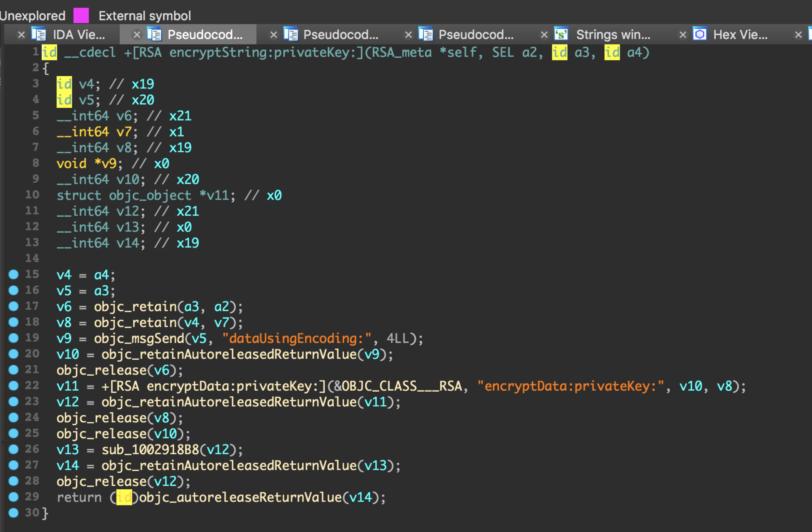Click the objc_autoreleaseReturnValue call on line 29
812x532 pixels.
[240, 497]
